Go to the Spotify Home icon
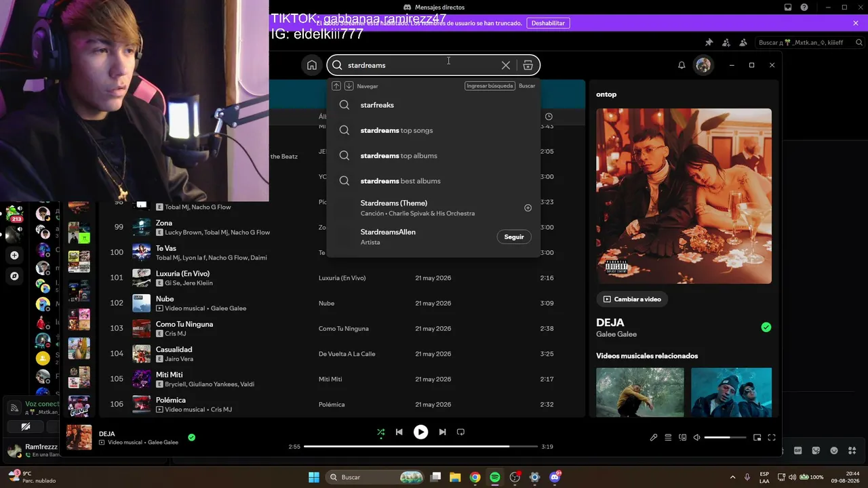This screenshot has width=868, height=488. click(x=312, y=65)
